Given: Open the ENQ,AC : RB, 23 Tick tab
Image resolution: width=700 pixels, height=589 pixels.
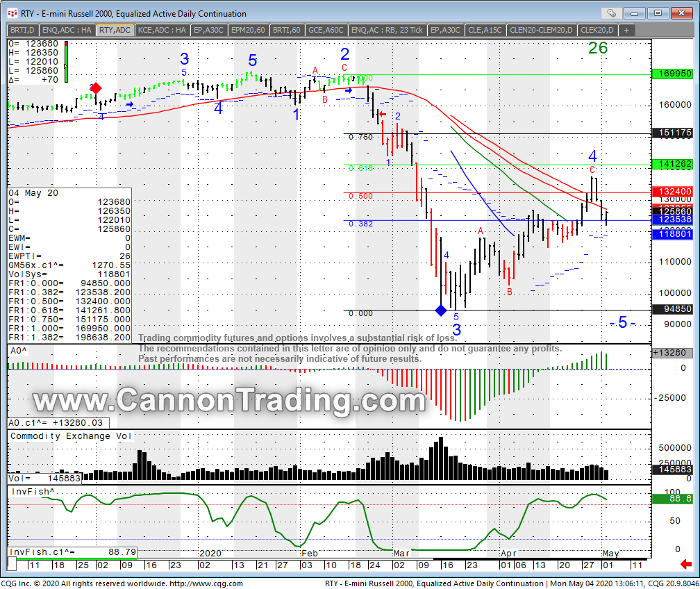Looking at the screenshot, I should tap(387, 30).
